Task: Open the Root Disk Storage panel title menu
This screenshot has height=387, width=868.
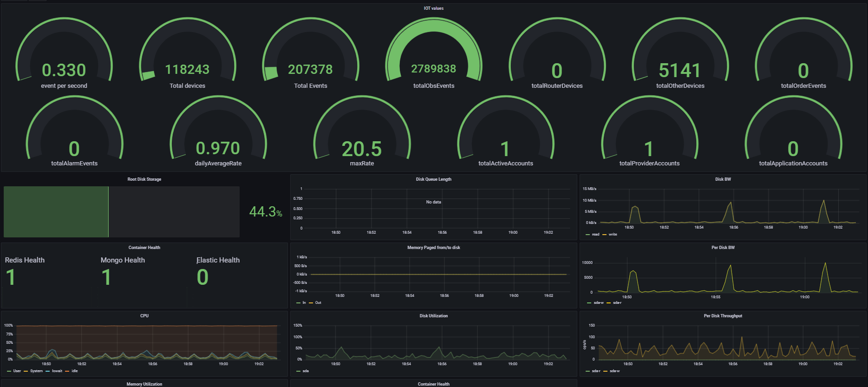Action: [144, 179]
